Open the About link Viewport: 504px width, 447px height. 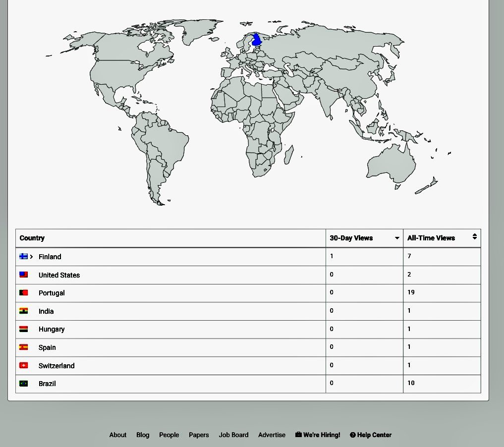[117, 435]
